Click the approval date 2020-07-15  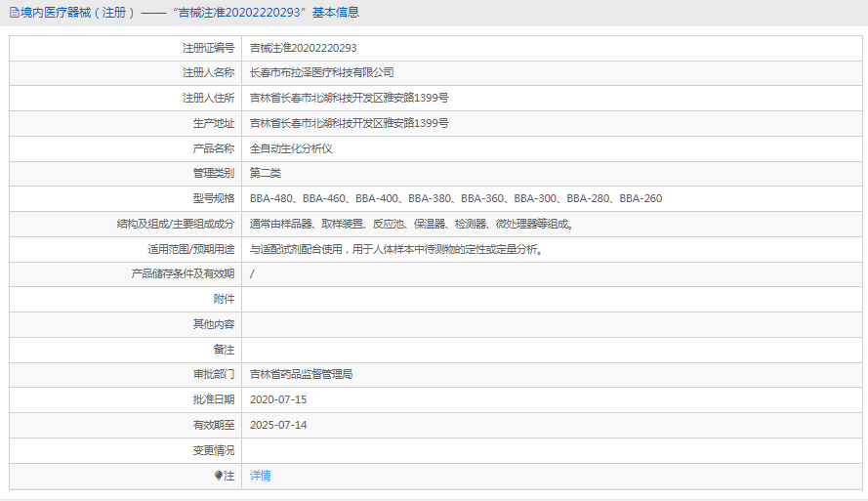(277, 399)
